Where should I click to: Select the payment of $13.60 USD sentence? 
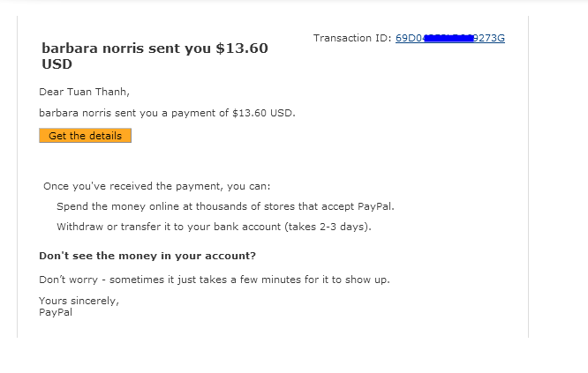pyautogui.click(x=168, y=113)
